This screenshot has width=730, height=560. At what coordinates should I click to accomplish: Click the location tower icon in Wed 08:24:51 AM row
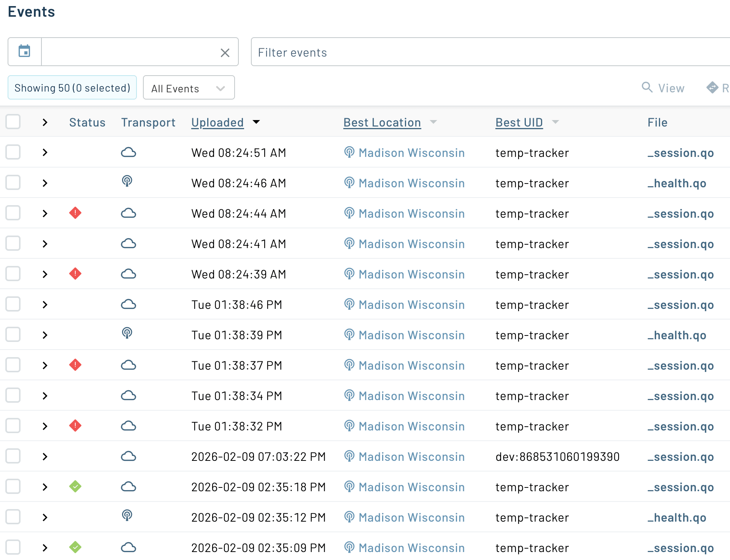[x=349, y=152]
